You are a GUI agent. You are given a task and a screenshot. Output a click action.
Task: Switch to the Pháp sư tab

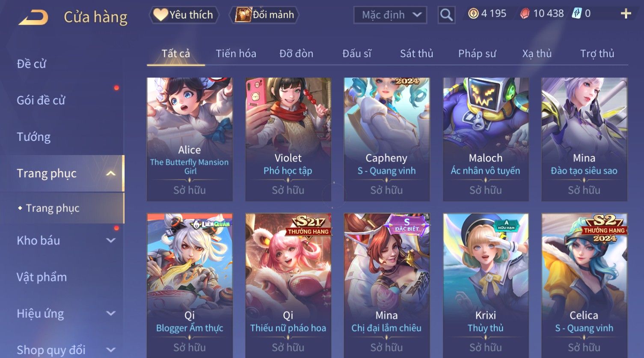coord(477,54)
